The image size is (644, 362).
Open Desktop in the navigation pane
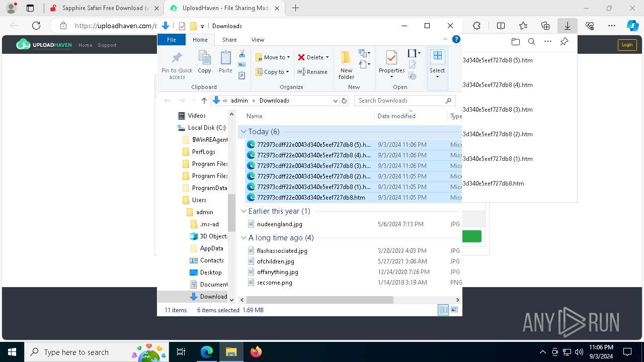(210, 273)
